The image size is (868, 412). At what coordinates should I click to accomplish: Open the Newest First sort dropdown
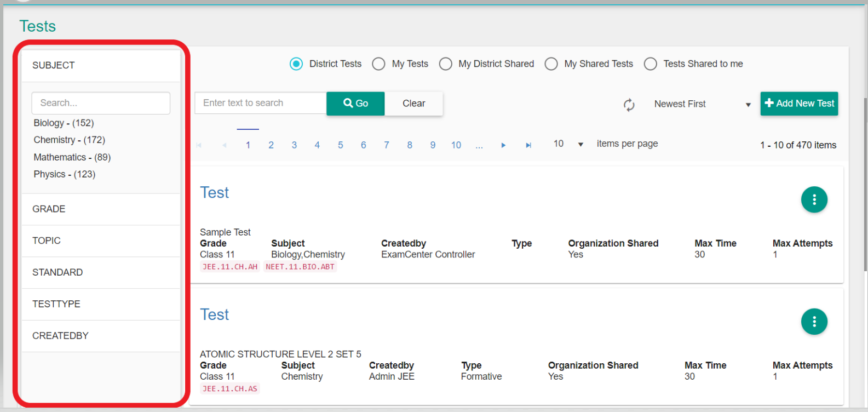click(x=702, y=104)
